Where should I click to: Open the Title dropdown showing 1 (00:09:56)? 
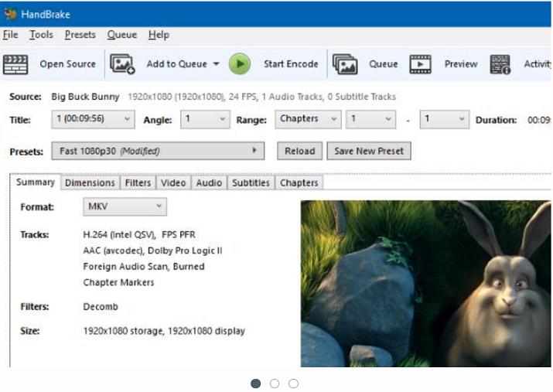click(x=91, y=119)
